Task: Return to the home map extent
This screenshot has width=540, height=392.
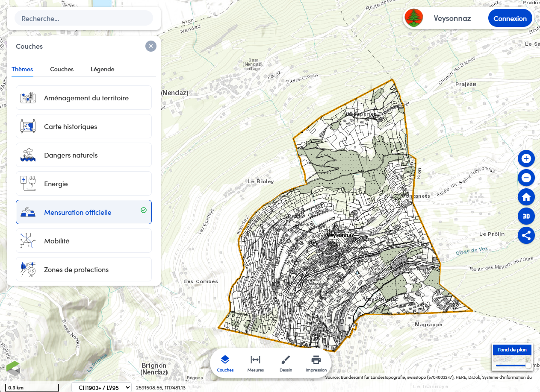Action: tap(526, 197)
